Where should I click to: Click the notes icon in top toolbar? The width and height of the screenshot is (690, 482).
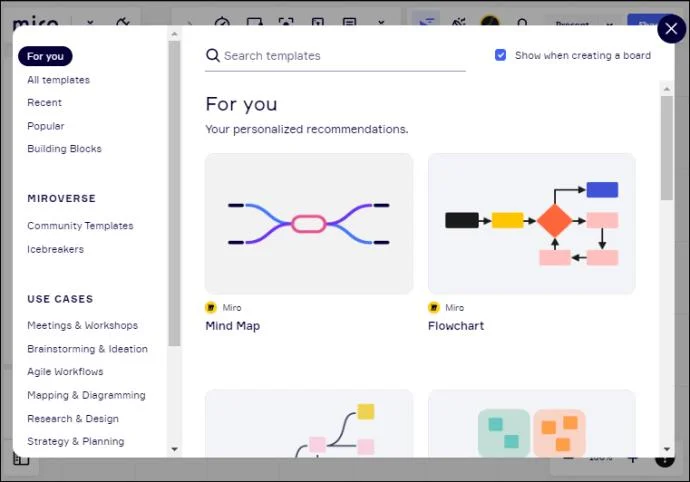point(349,22)
